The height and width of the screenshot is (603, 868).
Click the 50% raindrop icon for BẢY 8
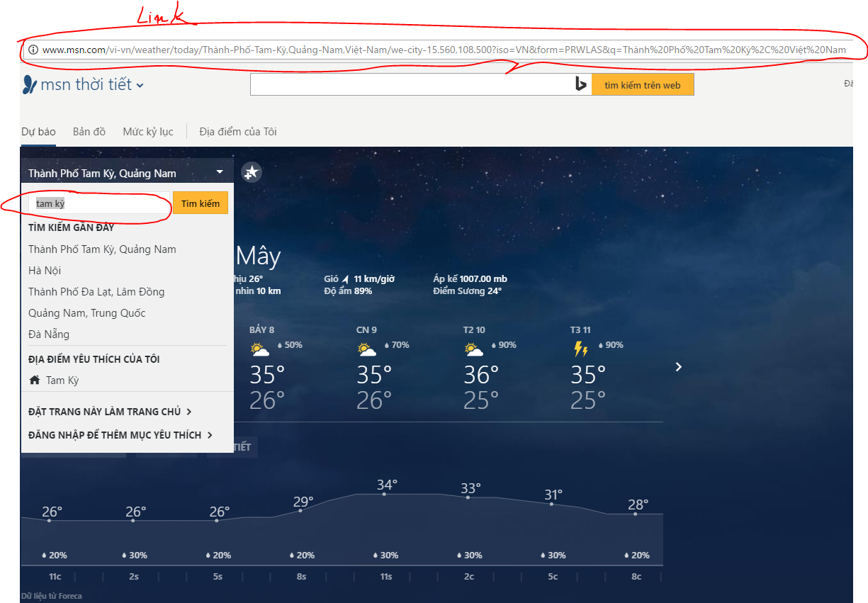280,345
